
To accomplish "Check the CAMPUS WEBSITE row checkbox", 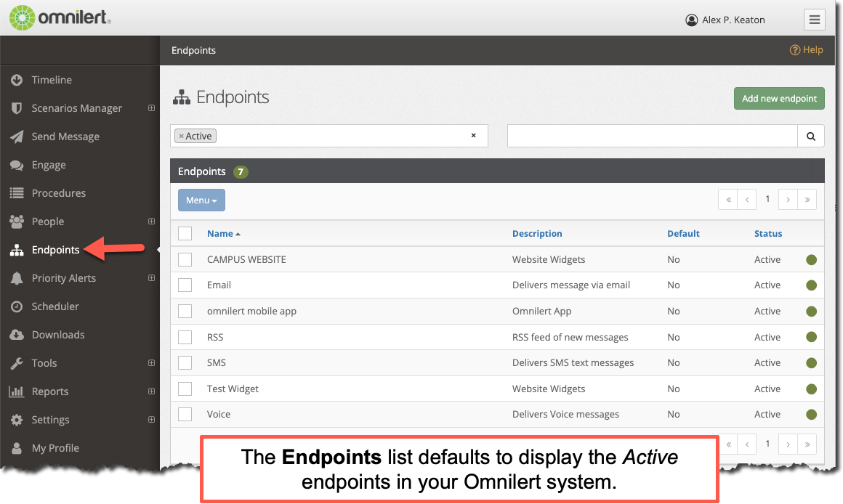I will (x=185, y=259).
